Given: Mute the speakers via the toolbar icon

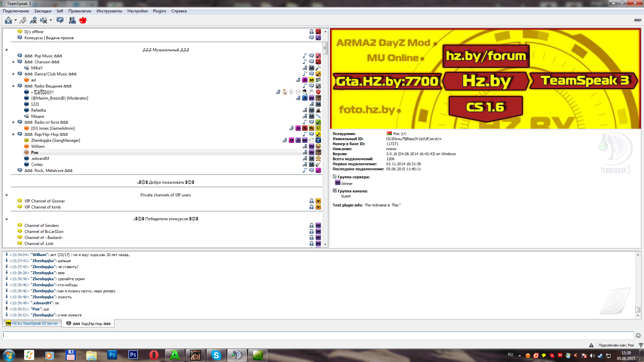Looking at the screenshot, I should click(x=44, y=20).
